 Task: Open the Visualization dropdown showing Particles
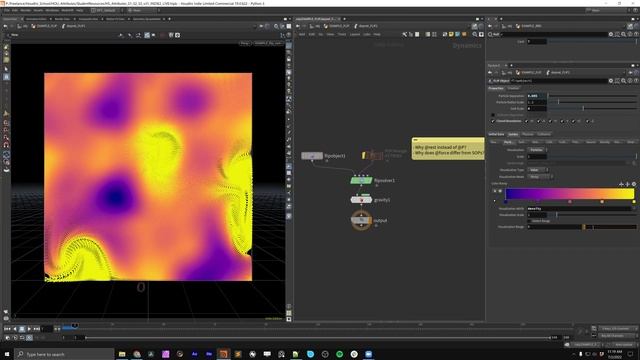[x=537, y=150]
